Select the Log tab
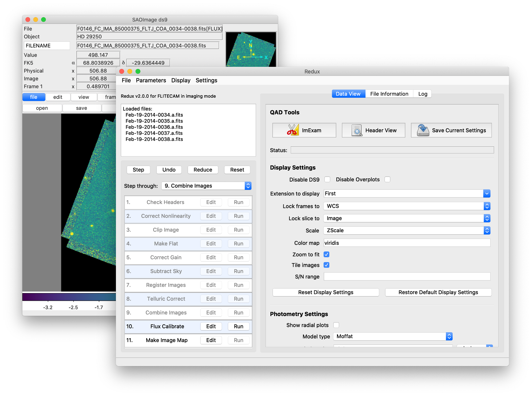 pos(422,93)
